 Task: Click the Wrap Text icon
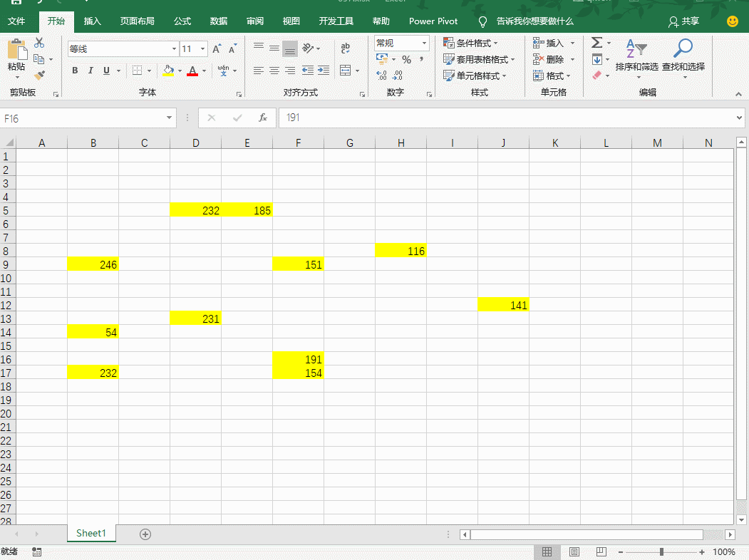coord(346,48)
